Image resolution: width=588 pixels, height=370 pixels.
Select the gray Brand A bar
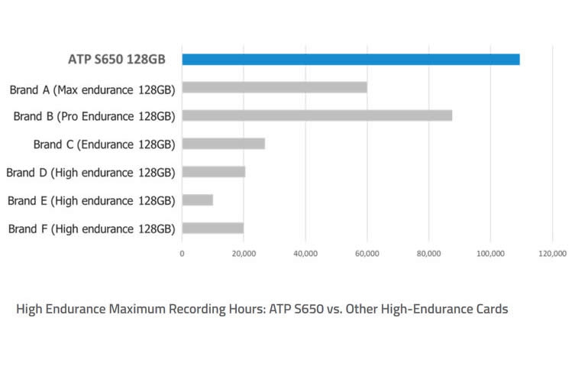tap(274, 87)
